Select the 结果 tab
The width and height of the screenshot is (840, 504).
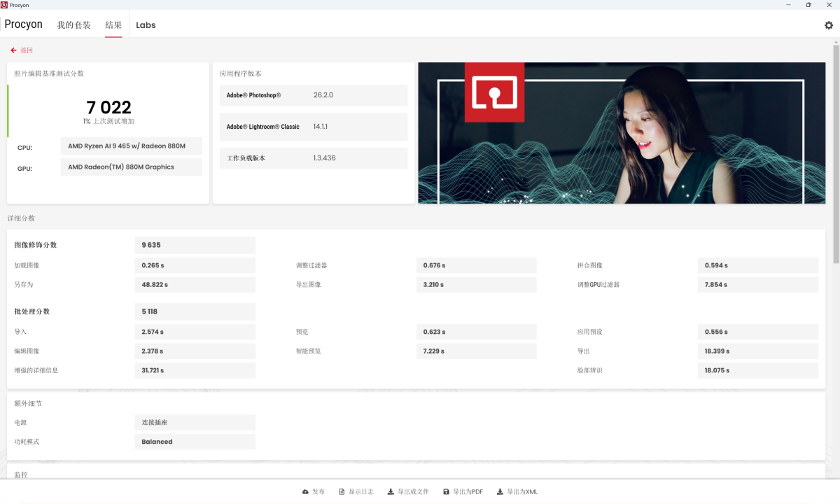click(113, 25)
